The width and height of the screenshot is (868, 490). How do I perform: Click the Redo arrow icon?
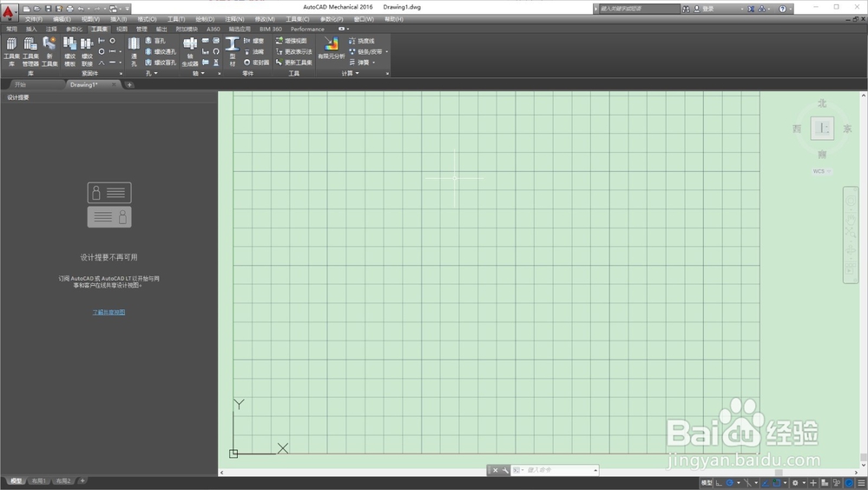97,9
